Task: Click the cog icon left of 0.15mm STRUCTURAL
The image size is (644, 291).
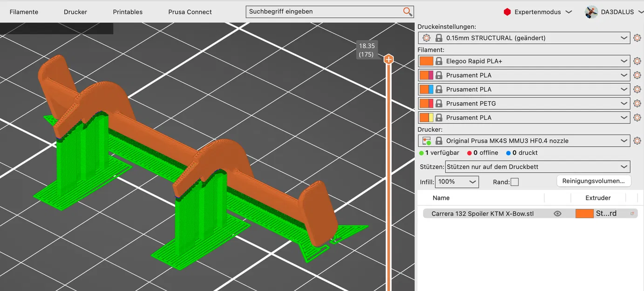Action: pos(427,38)
